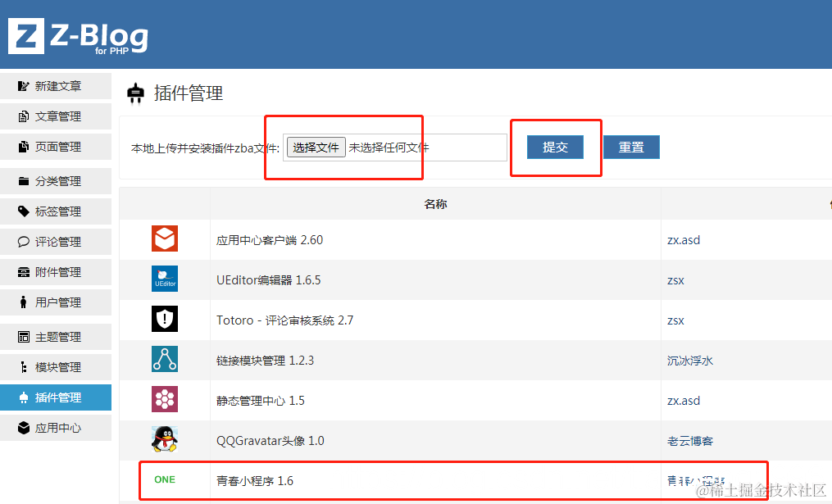Select the QQGravatar头像 1.0 name
Screen dimensions: 832x504
[270, 441]
